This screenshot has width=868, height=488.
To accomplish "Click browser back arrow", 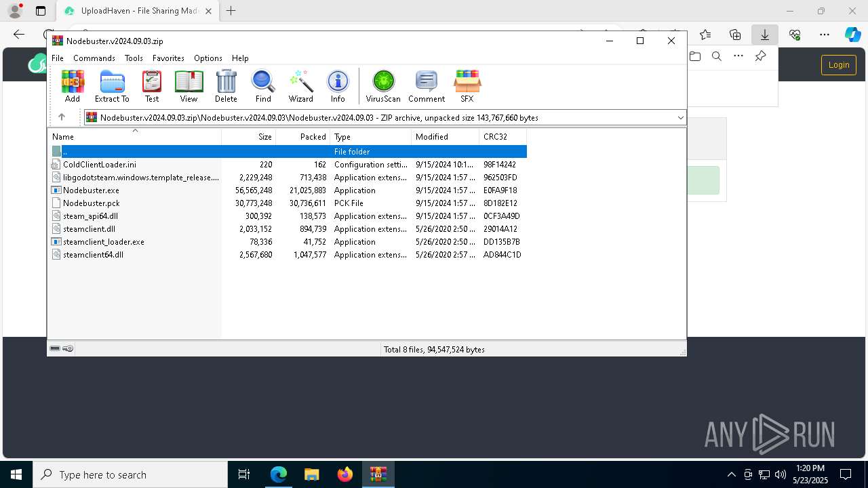I will [19, 35].
